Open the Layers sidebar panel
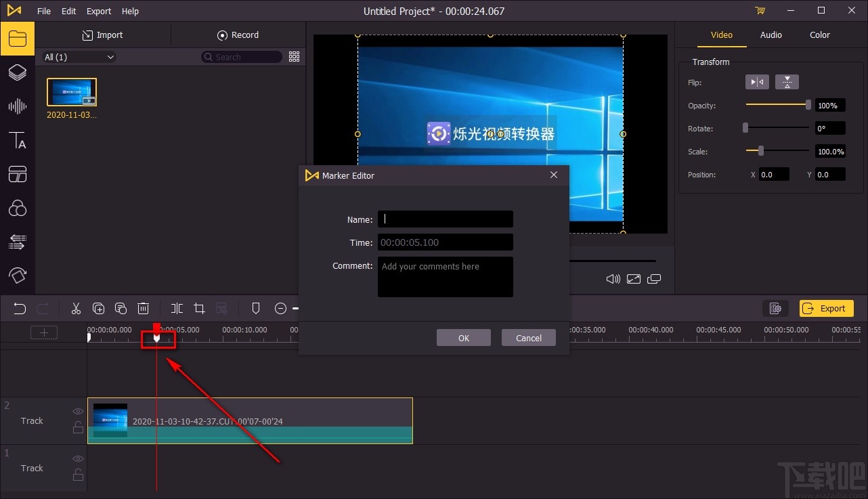 [x=18, y=72]
